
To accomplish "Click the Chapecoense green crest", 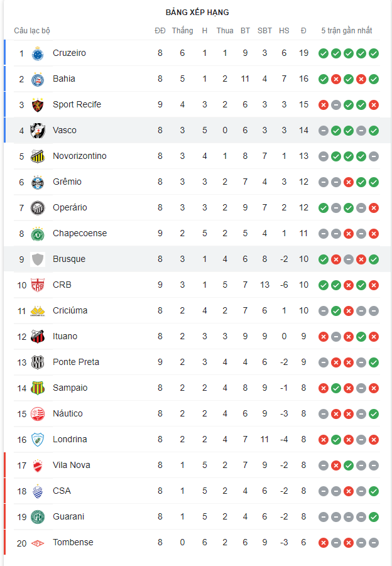I will (x=38, y=234).
